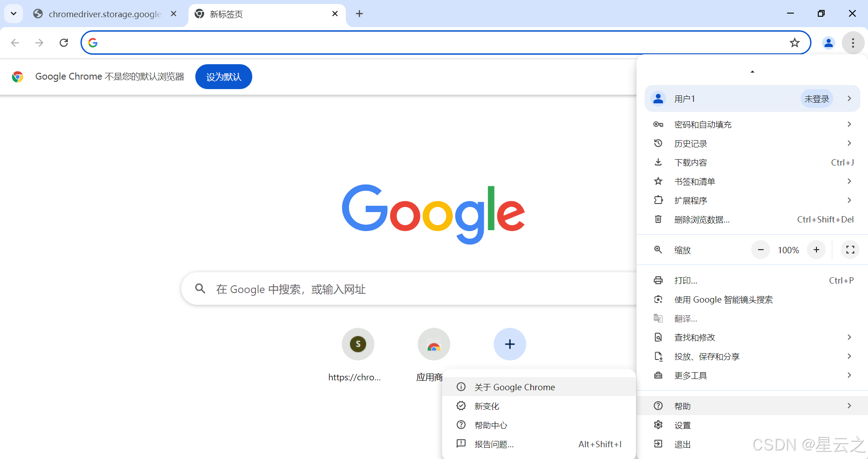Screen dimensions: 868x459
Task: Click the back navigation arrow
Action: [x=15, y=43]
